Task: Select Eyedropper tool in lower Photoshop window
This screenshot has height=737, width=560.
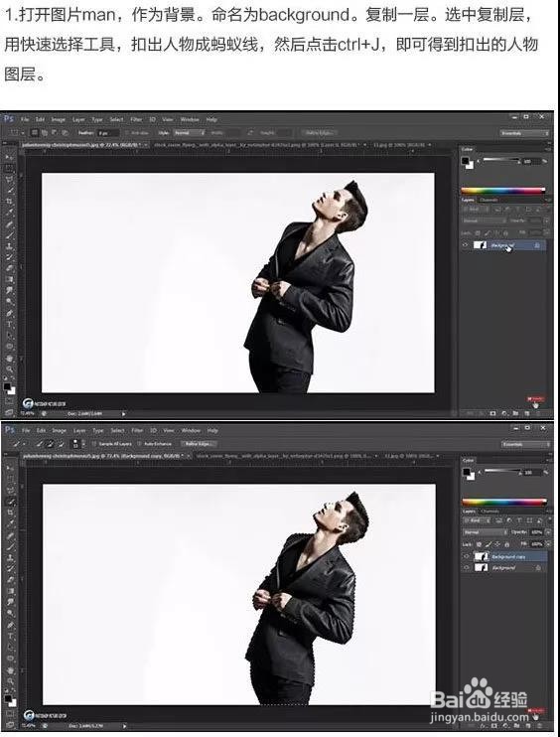Action: point(10,523)
